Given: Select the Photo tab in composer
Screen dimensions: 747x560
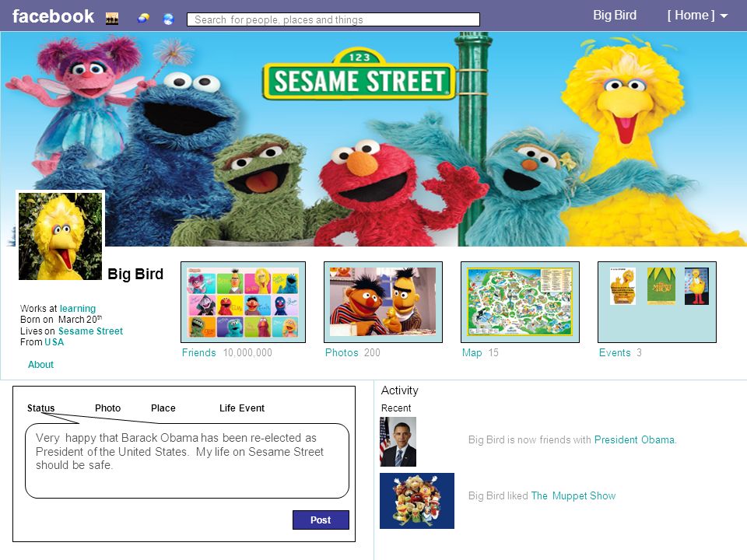Looking at the screenshot, I should (x=107, y=408).
